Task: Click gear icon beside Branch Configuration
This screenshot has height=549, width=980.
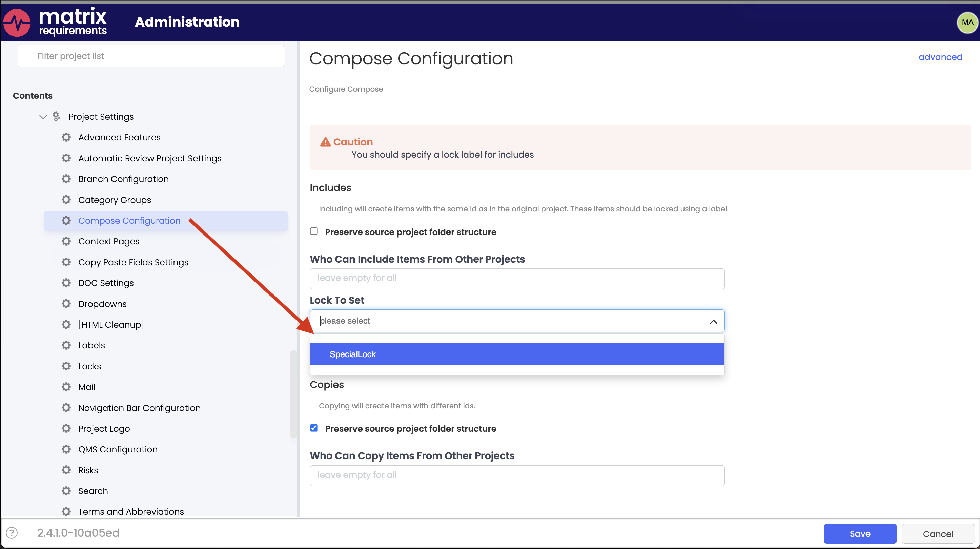Action: coord(66,179)
